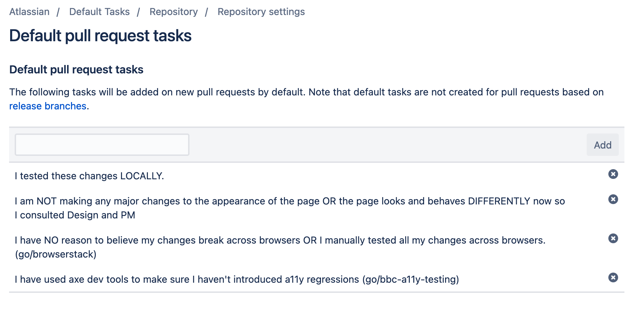Select the 'I tested these changes LOCALLY.' text
644x325 pixels.
click(x=90, y=176)
